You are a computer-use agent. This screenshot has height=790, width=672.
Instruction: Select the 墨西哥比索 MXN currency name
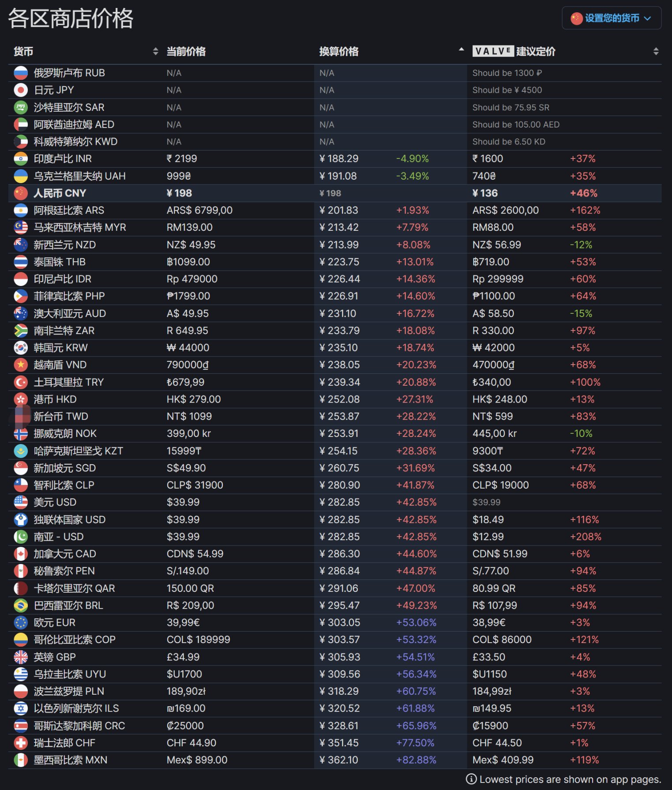[71, 760]
